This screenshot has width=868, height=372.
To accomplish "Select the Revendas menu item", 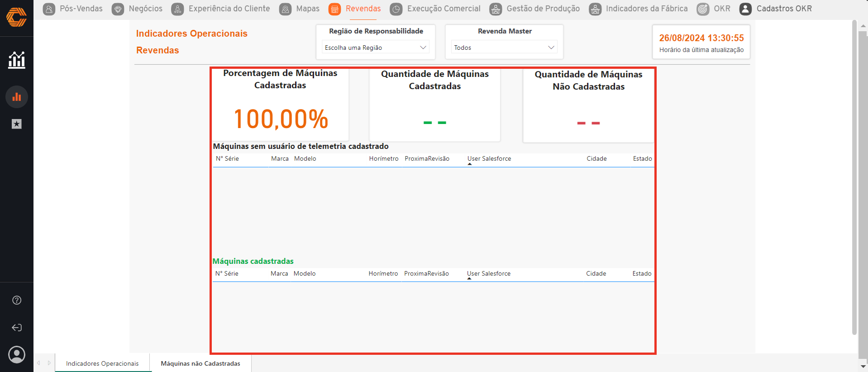I will click(x=363, y=9).
